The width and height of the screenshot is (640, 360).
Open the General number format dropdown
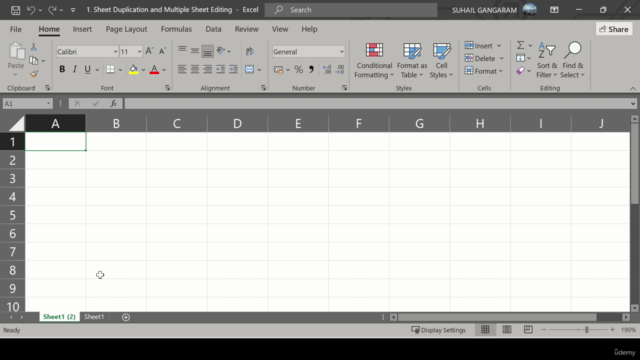342,52
